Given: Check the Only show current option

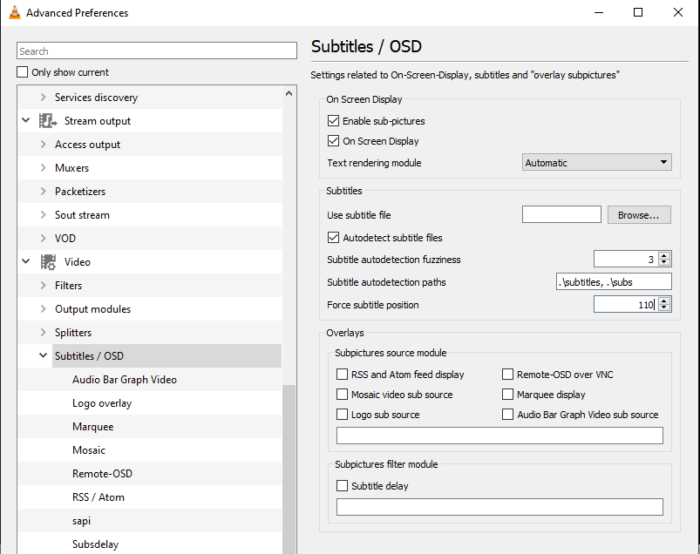Looking at the screenshot, I should click(23, 73).
